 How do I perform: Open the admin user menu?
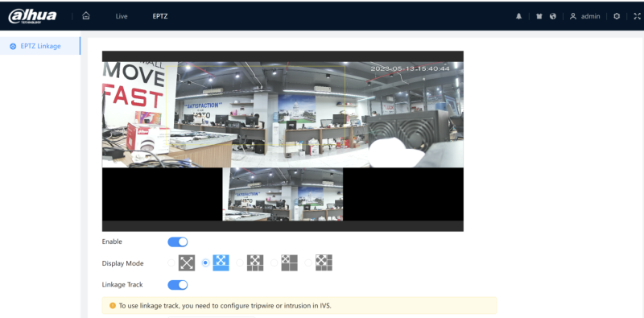click(x=585, y=16)
